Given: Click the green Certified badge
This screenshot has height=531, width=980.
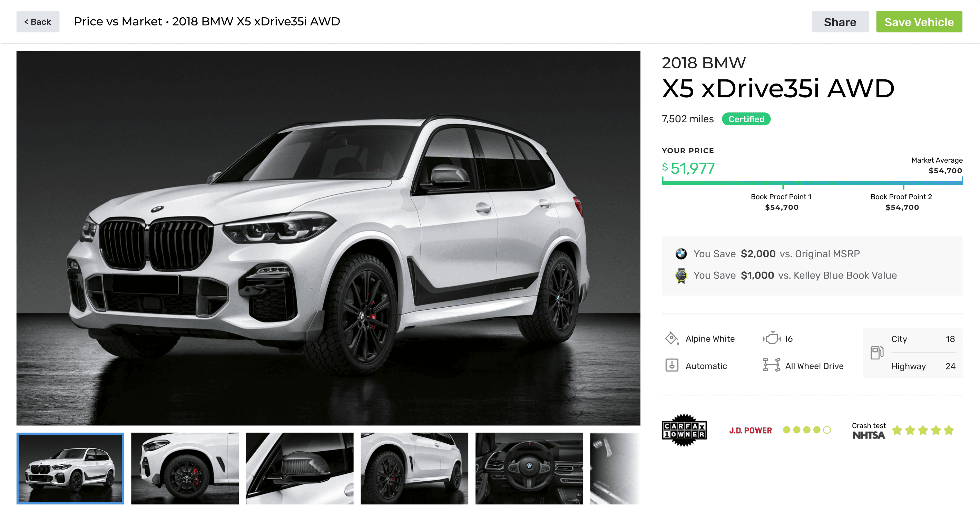Looking at the screenshot, I should pyautogui.click(x=746, y=119).
